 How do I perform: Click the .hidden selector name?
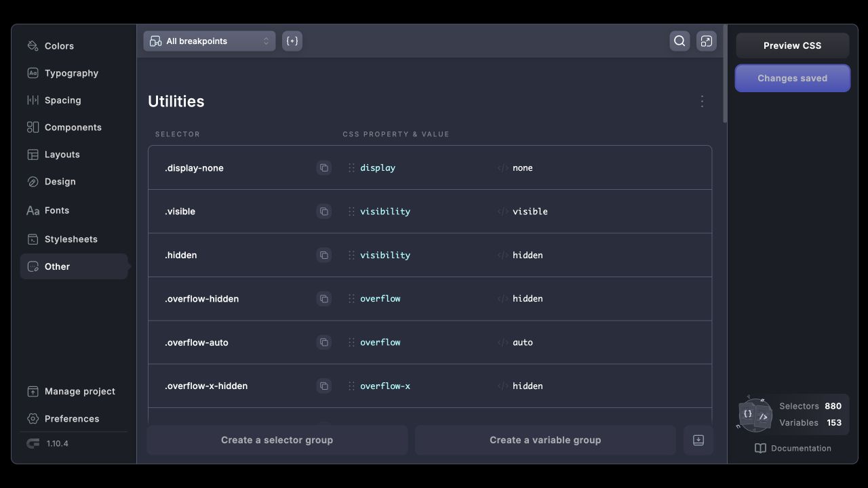(x=180, y=255)
